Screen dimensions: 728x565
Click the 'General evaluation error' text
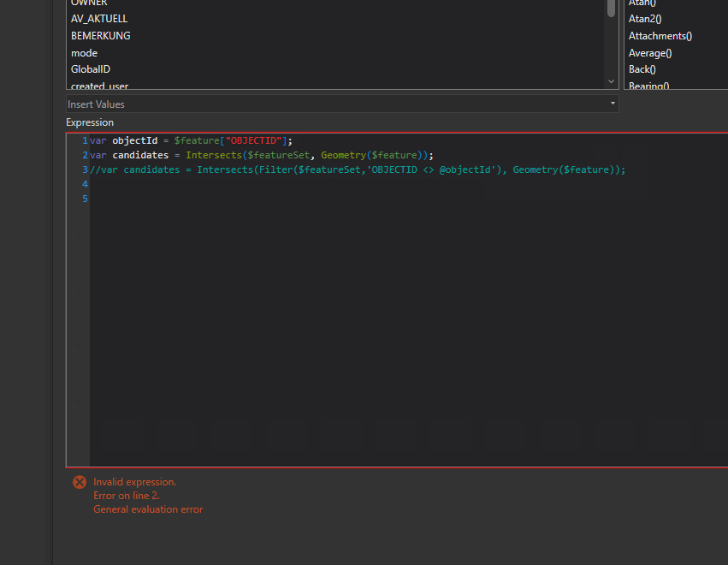148,509
